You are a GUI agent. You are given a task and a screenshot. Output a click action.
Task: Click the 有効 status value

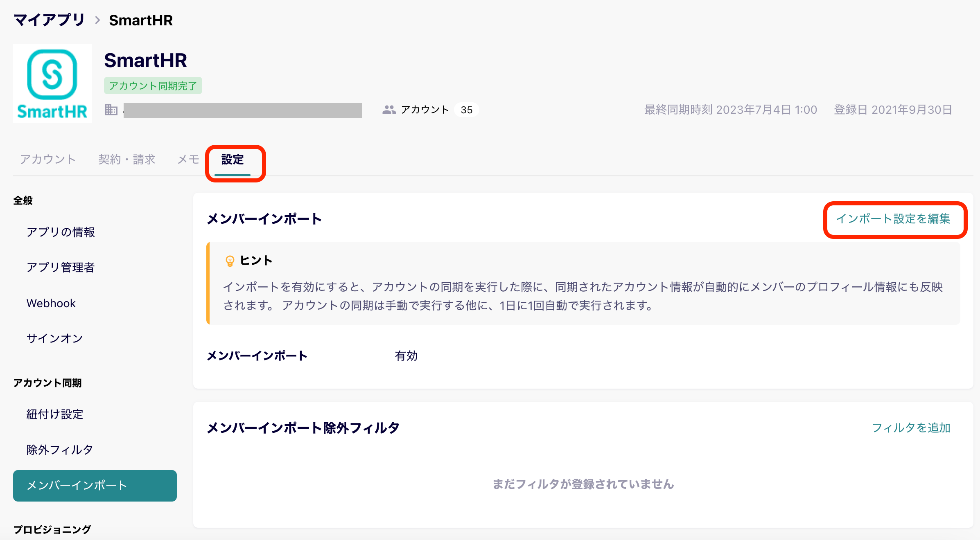click(406, 355)
